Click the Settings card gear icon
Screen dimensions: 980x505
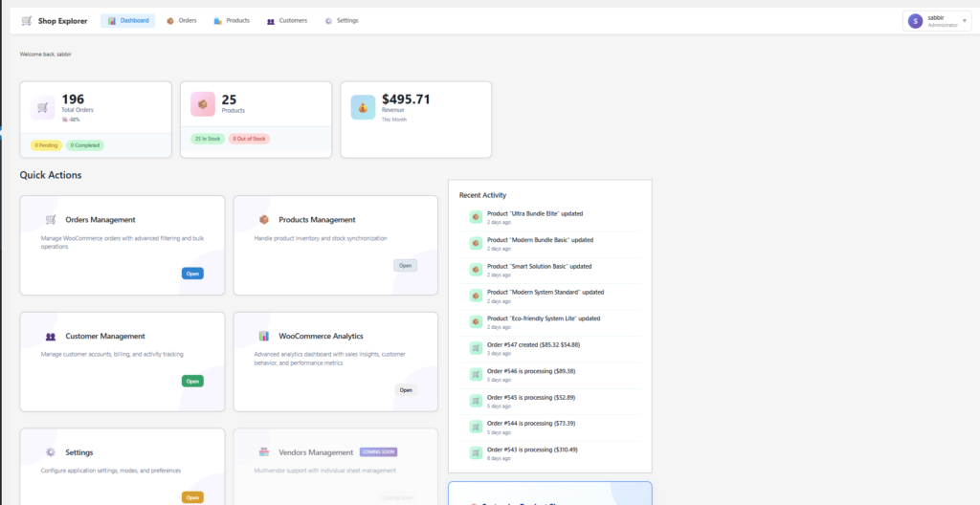[x=51, y=451]
